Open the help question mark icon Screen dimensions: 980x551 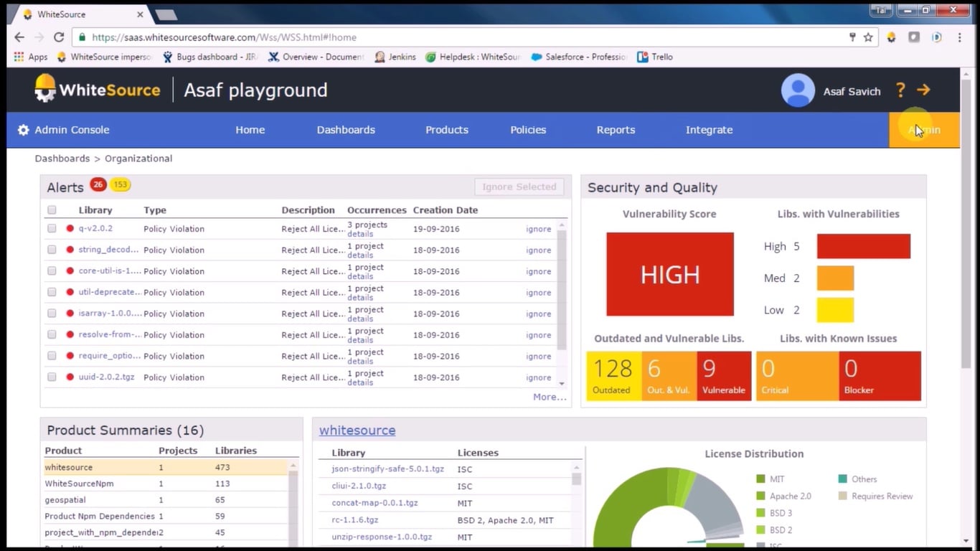click(900, 90)
